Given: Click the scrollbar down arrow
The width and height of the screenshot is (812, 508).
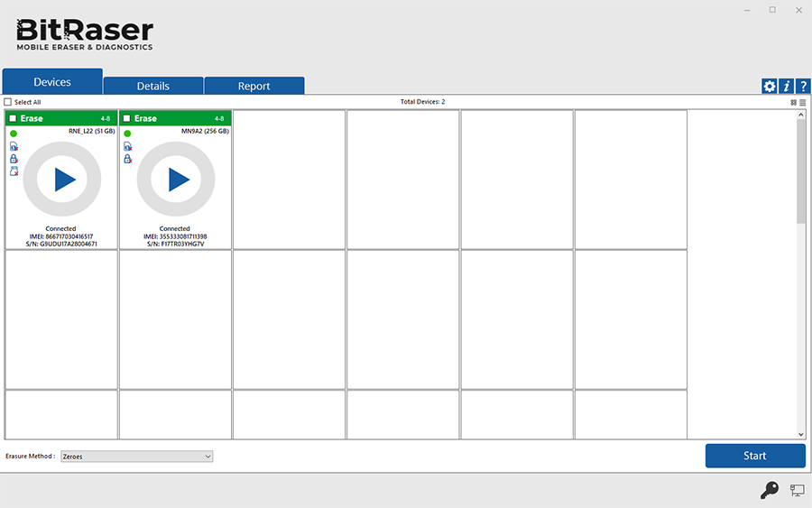Looking at the screenshot, I should tap(801, 435).
